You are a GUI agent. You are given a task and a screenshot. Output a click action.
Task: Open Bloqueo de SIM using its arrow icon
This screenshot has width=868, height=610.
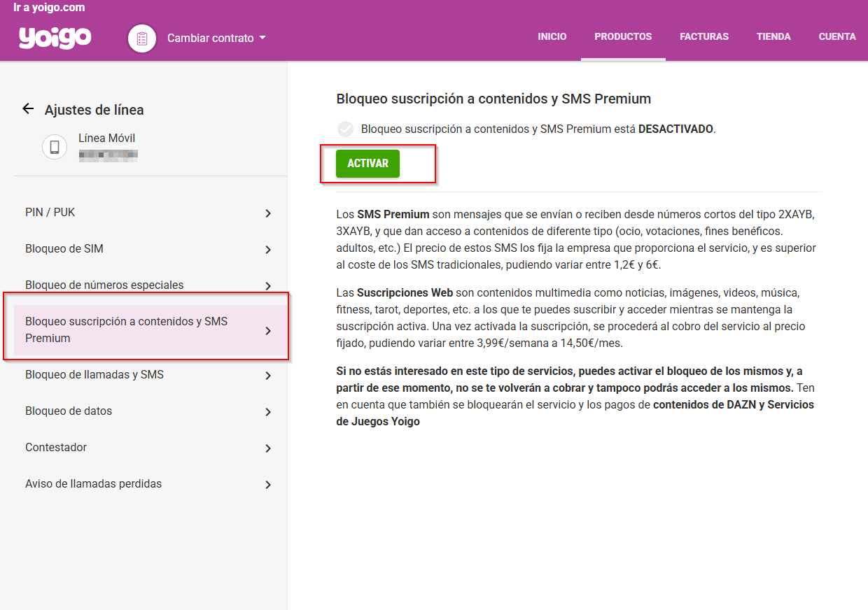click(268, 248)
